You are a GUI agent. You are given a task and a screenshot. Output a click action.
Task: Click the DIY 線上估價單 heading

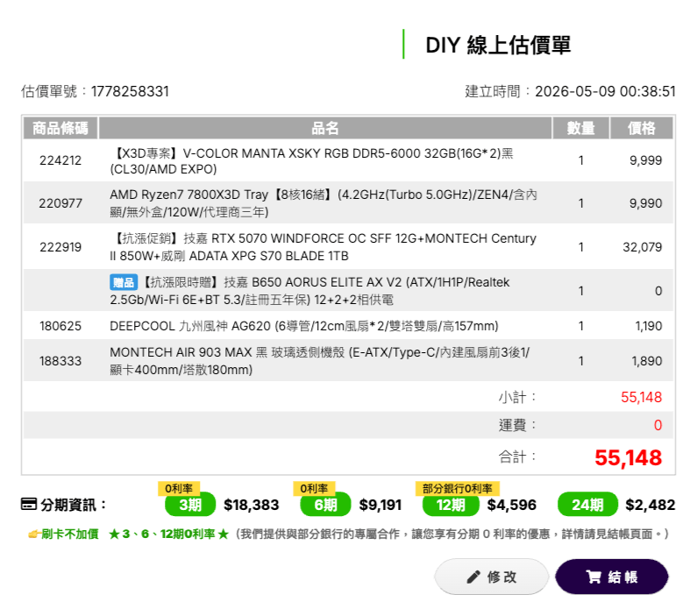point(498,45)
